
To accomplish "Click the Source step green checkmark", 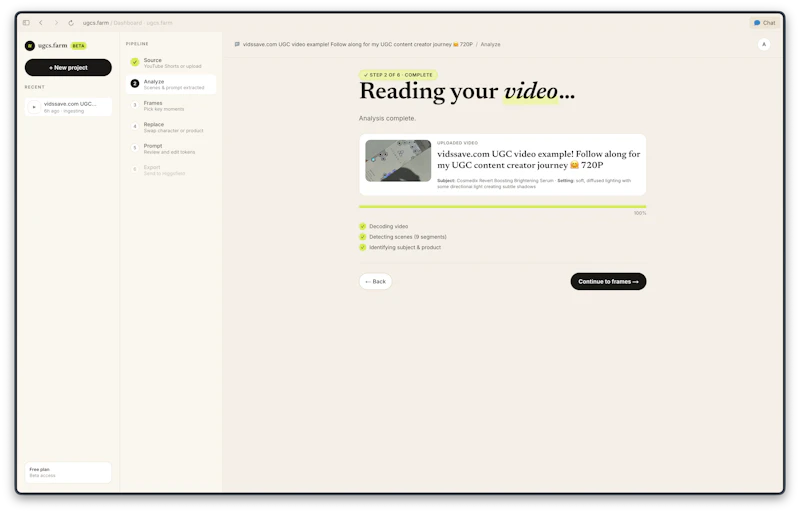I will click(135, 62).
